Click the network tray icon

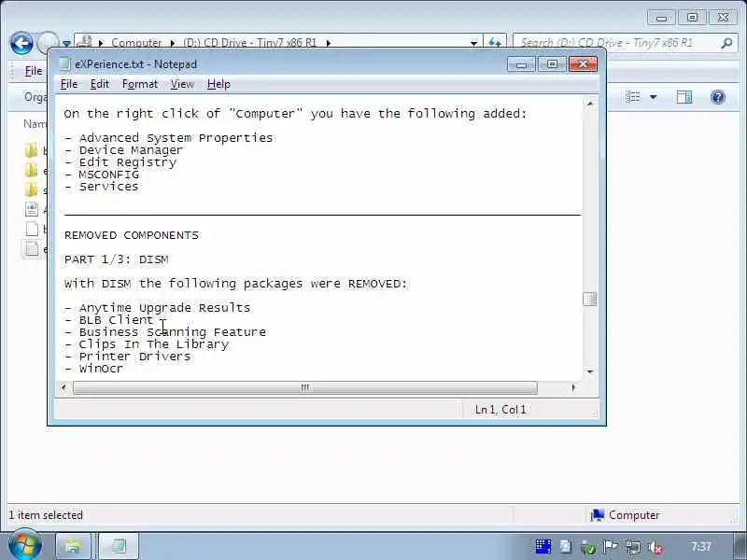tap(633, 547)
